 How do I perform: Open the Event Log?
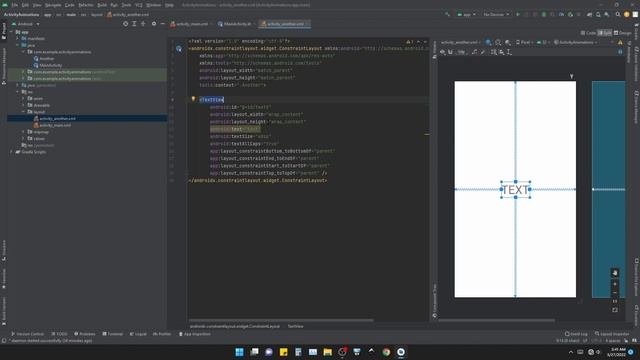[x=576, y=334]
